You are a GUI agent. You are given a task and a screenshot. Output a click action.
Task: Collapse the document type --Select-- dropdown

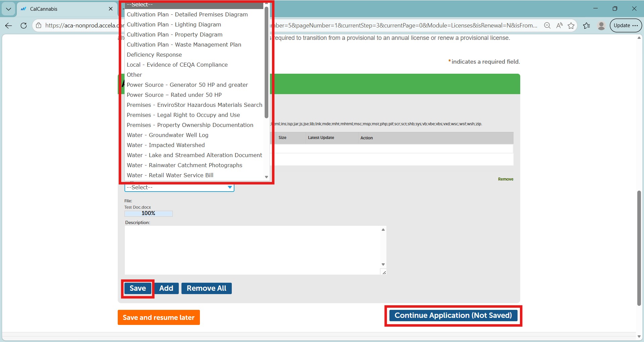point(179,188)
